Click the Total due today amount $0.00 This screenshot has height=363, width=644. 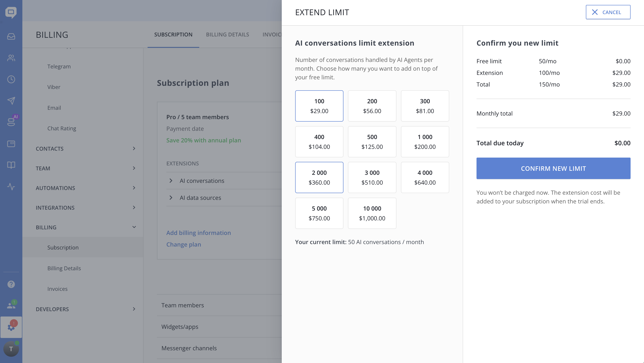pos(622,143)
